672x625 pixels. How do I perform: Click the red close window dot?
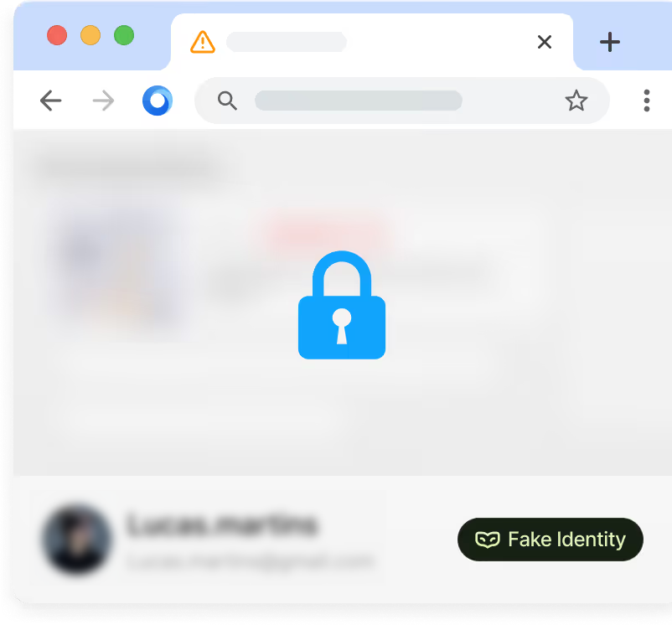click(x=57, y=35)
